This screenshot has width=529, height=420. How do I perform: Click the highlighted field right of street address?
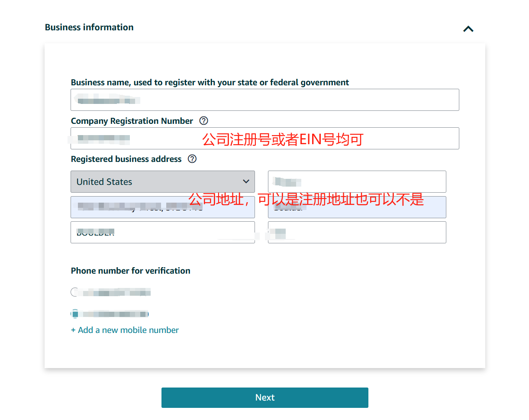357,207
